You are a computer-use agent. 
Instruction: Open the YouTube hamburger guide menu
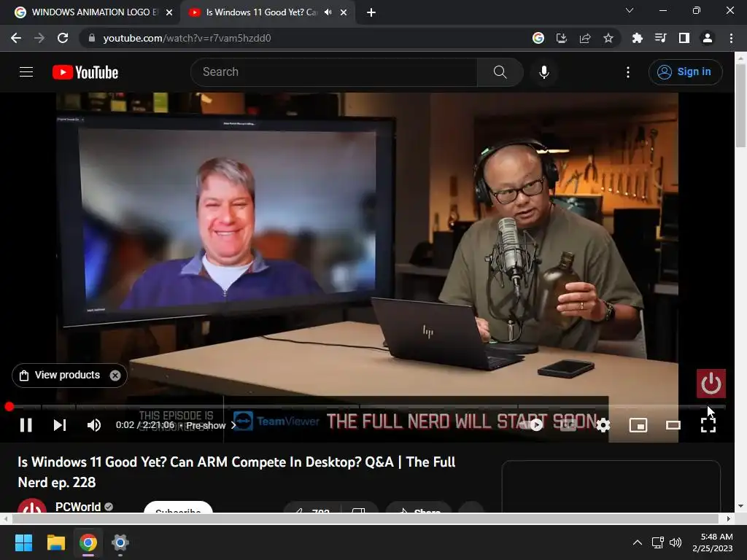tap(26, 72)
